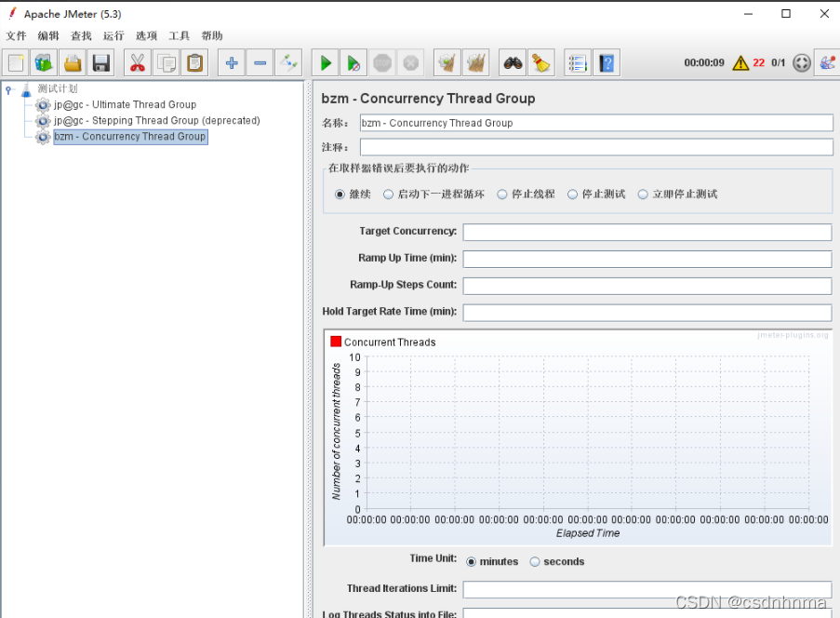Click the red Concurrent Threads legend swatch
The image size is (840, 618).
coord(336,342)
